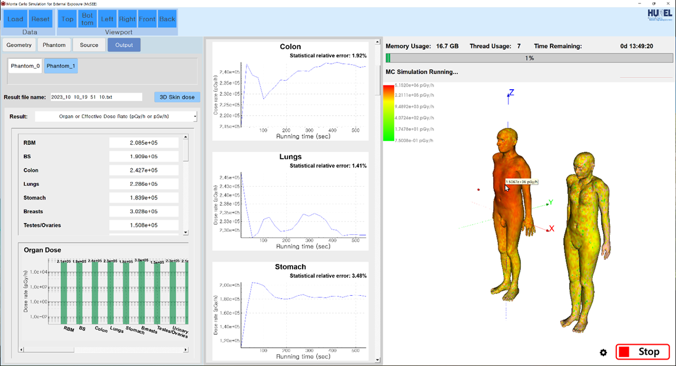The height and width of the screenshot is (366, 676).
Task: Click the Stomach dose rate graph
Action: (290, 311)
